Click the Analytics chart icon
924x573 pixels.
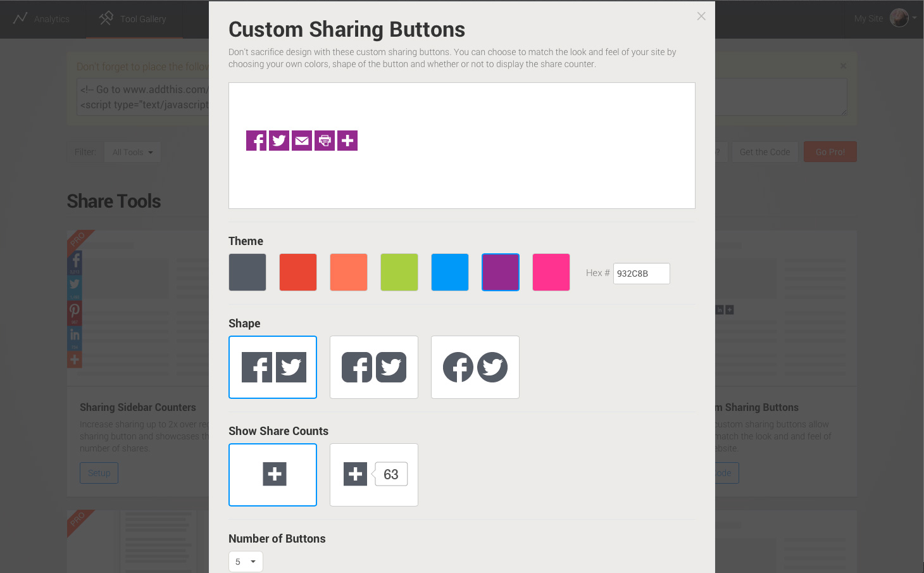[x=20, y=18]
